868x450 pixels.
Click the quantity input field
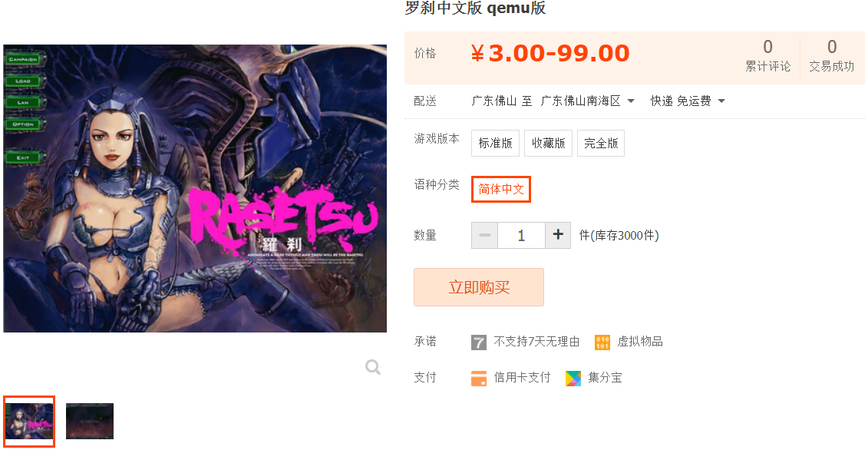point(521,235)
